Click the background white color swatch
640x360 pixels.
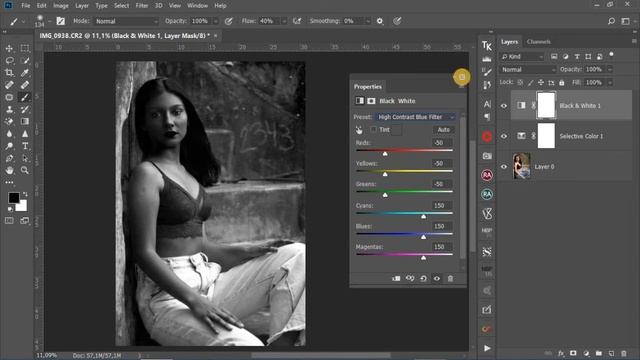(22, 207)
